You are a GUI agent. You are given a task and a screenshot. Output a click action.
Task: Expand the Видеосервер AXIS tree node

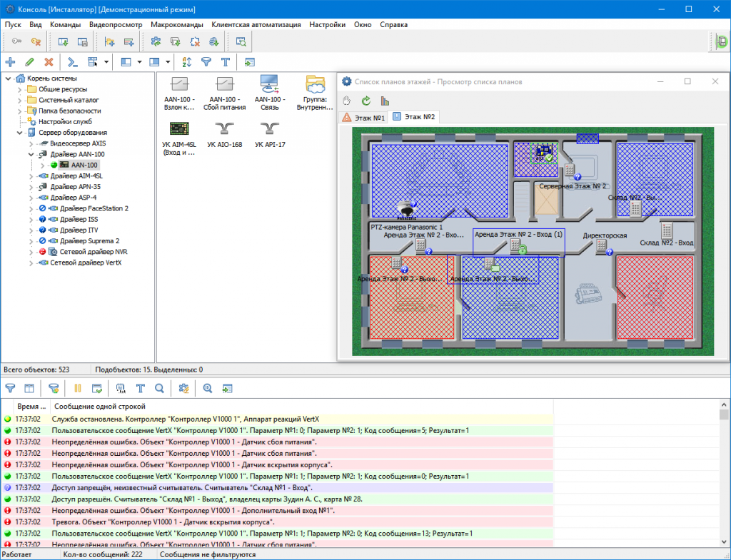31,143
